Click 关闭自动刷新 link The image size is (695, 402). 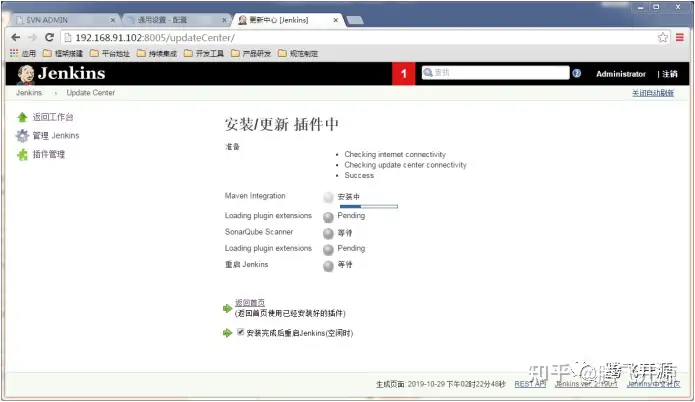(653, 93)
